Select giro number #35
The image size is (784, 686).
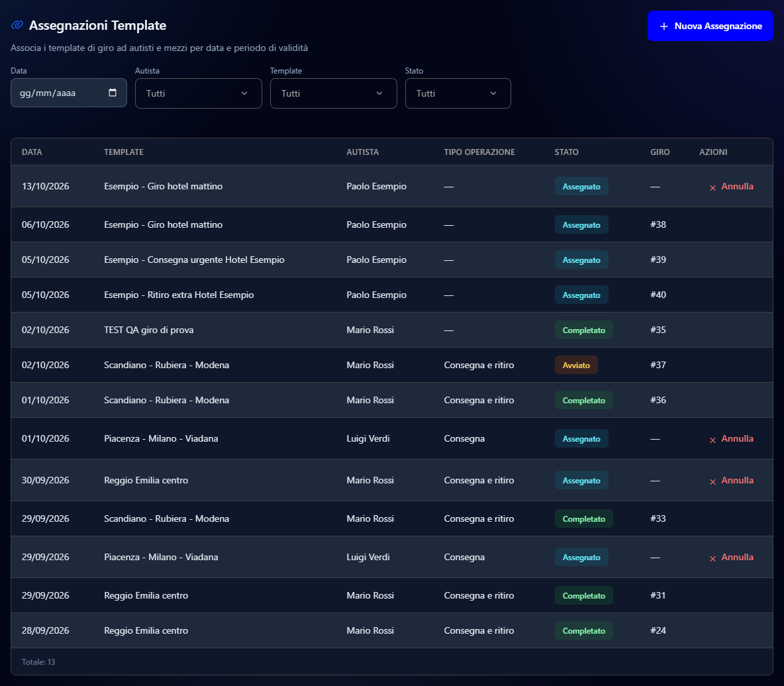tap(658, 330)
